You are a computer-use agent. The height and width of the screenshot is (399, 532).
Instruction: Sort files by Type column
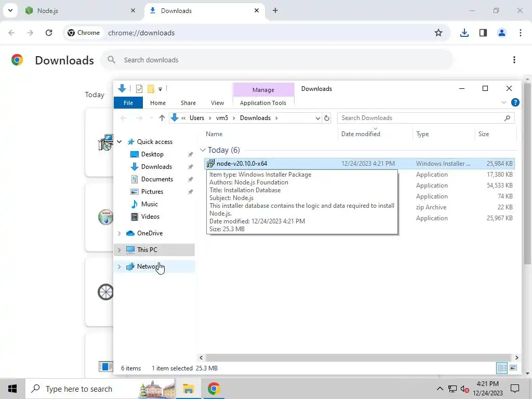422,134
